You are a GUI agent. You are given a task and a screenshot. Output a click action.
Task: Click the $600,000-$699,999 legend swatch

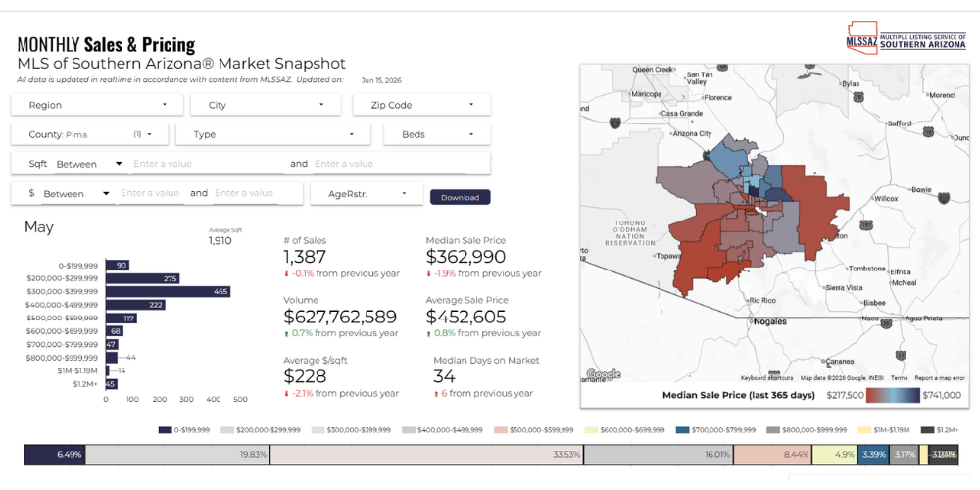point(591,430)
